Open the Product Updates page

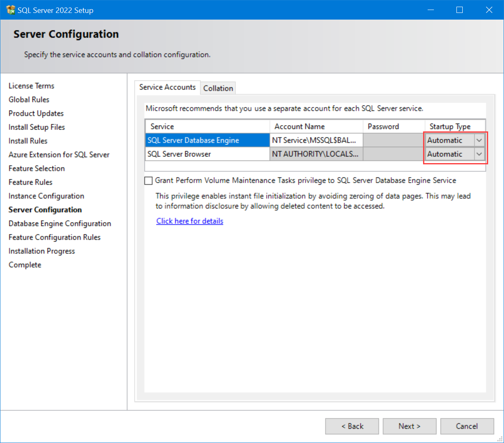click(x=36, y=113)
